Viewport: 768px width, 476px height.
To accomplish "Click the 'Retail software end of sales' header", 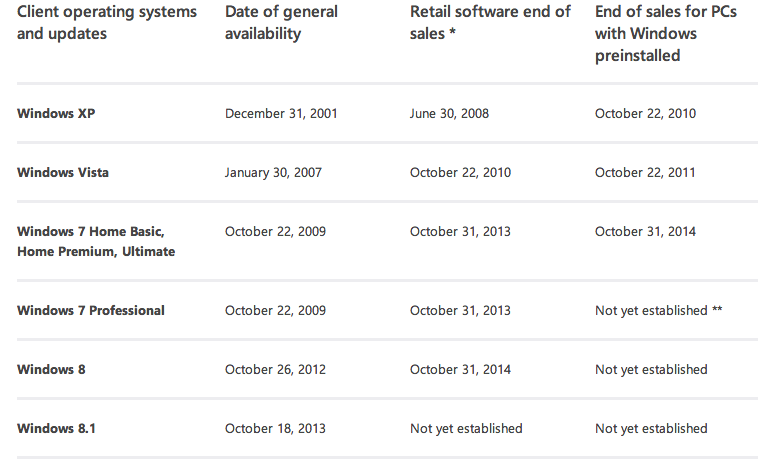I will click(490, 24).
